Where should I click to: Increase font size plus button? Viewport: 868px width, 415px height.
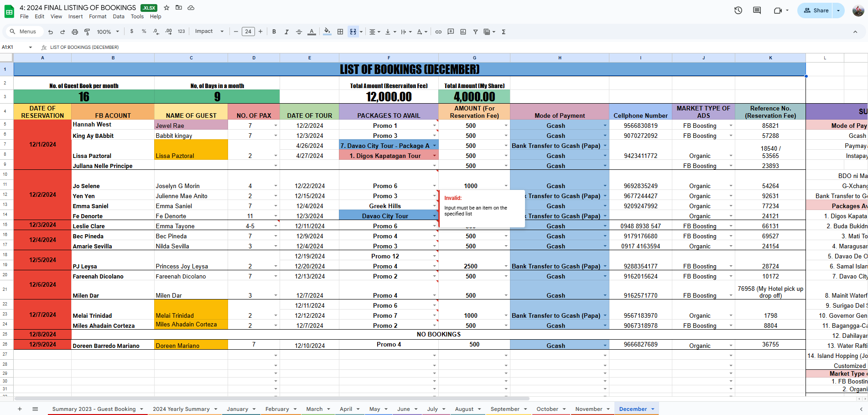(x=260, y=32)
